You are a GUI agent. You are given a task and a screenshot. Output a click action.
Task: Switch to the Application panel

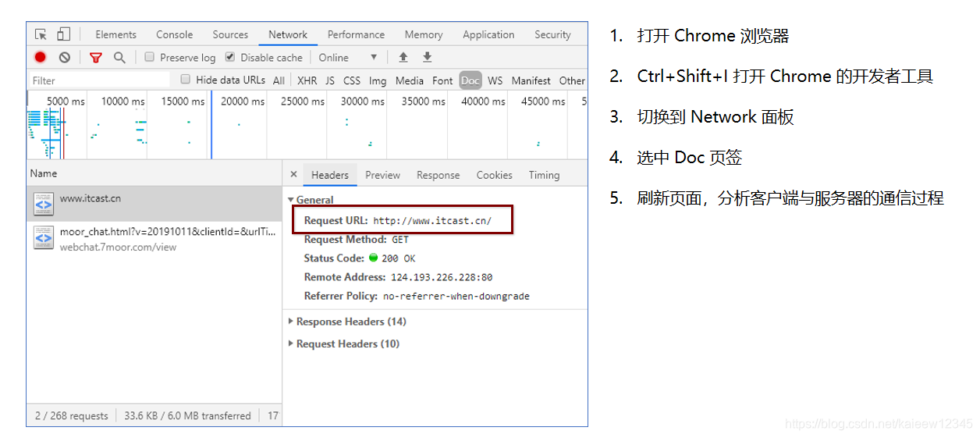pyautogui.click(x=488, y=34)
